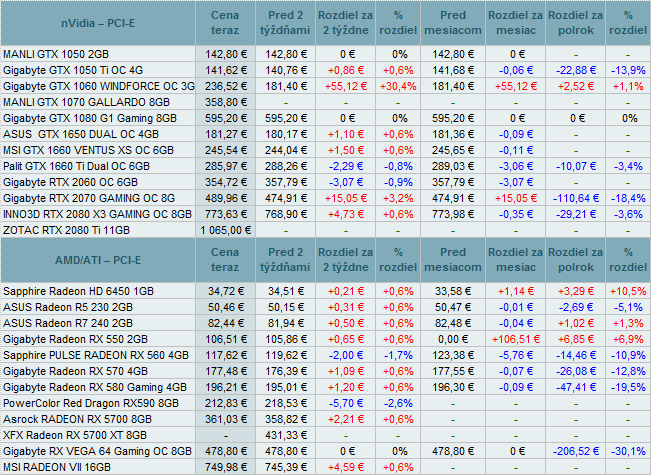Select 'Gigabyte RTX 2060 OC 6GB' name
The image size is (651, 475).
71,182
